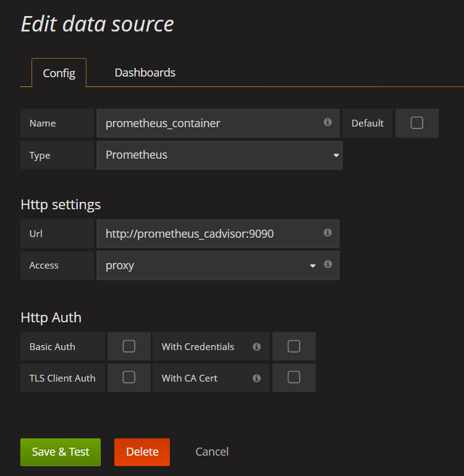
Task: Click the info icon in Name field
Action: [x=327, y=122]
